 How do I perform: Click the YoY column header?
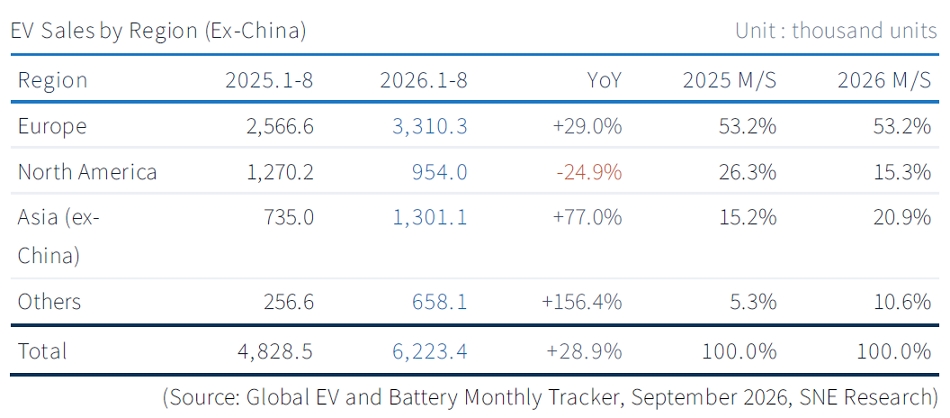tap(604, 80)
